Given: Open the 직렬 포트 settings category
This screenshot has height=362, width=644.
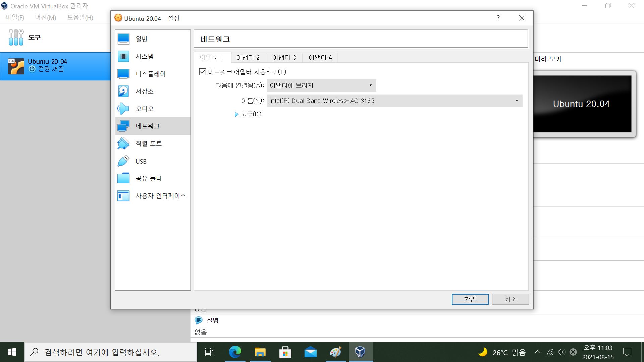Looking at the screenshot, I should (x=153, y=143).
